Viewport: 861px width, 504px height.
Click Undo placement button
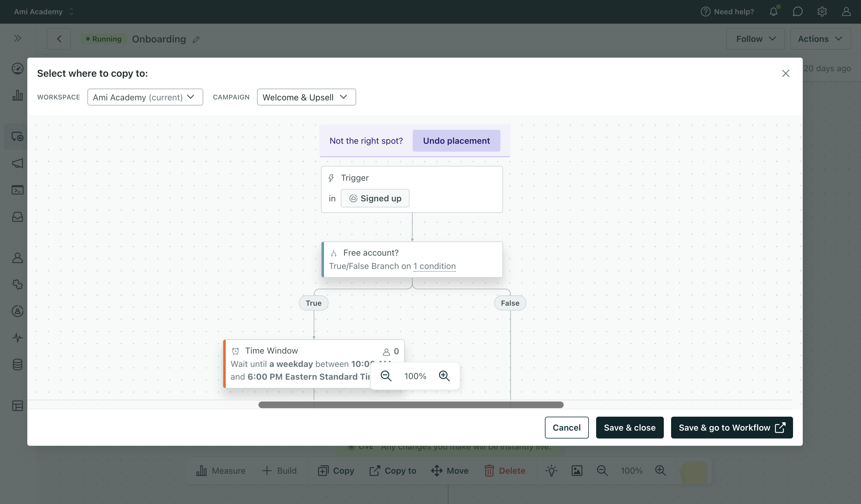coord(456,141)
